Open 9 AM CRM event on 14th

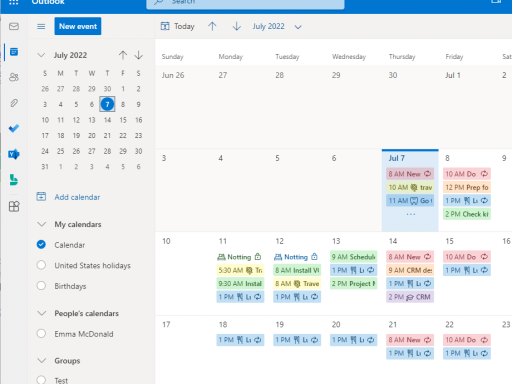click(x=410, y=270)
